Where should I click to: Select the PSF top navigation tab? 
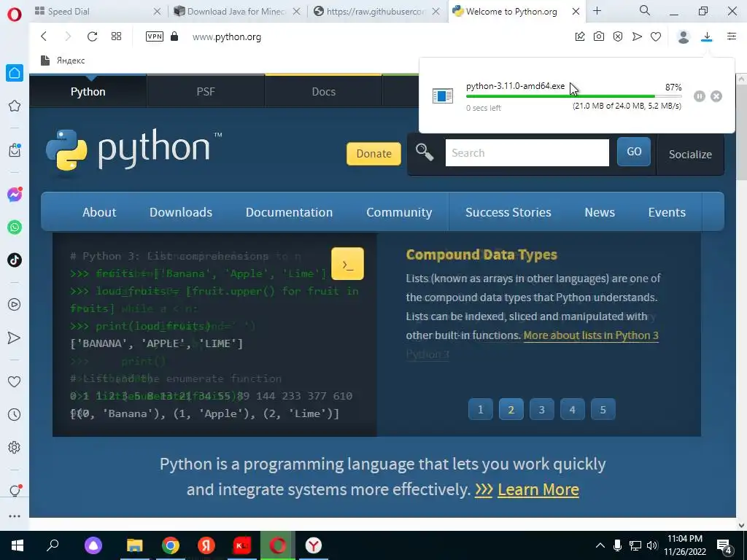[206, 91]
